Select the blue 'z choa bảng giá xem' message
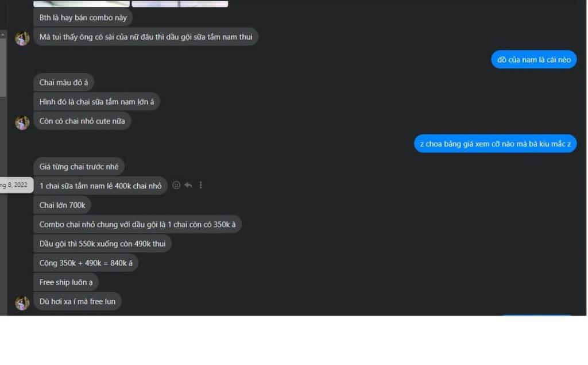Screen dimensions: 588x365 (x=495, y=144)
